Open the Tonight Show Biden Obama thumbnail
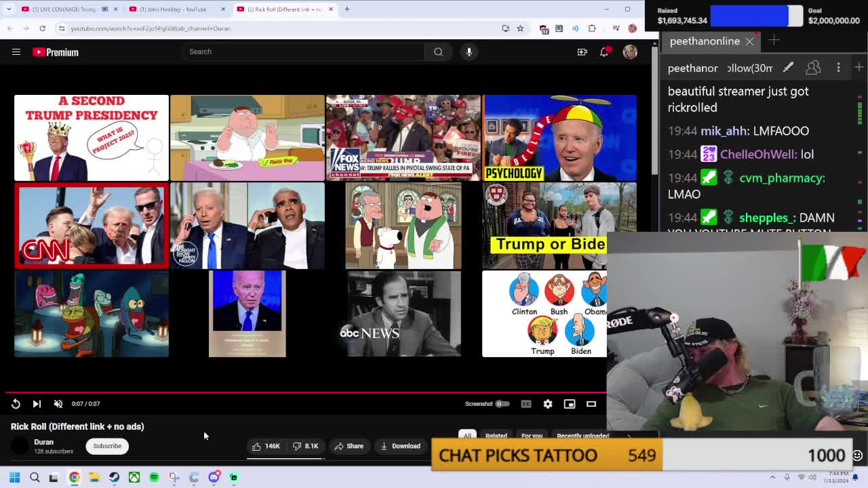The height and width of the screenshot is (488, 868). click(x=248, y=226)
